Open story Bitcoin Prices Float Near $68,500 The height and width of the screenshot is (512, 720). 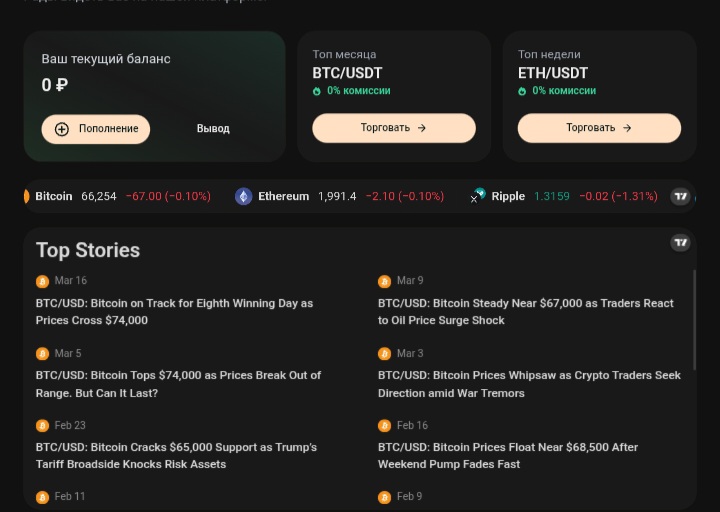[507, 456]
